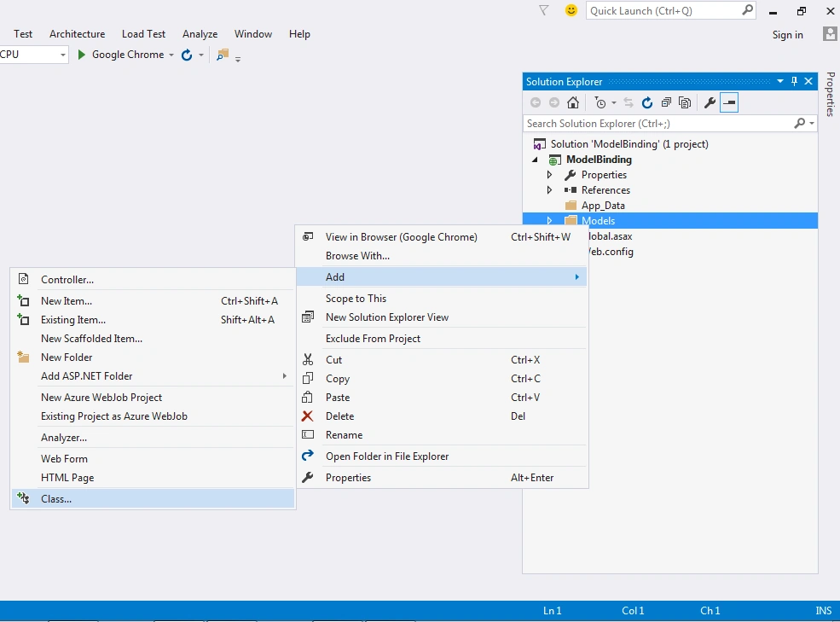
Task: Click the Collapse All icon in Solution Explorer
Action: pyautogui.click(x=666, y=102)
